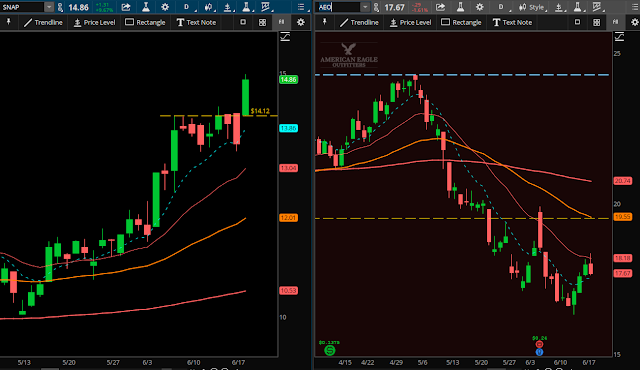Click single-chart layout icon on AEO toolbar
This screenshot has height=370, width=640.
(577, 22)
